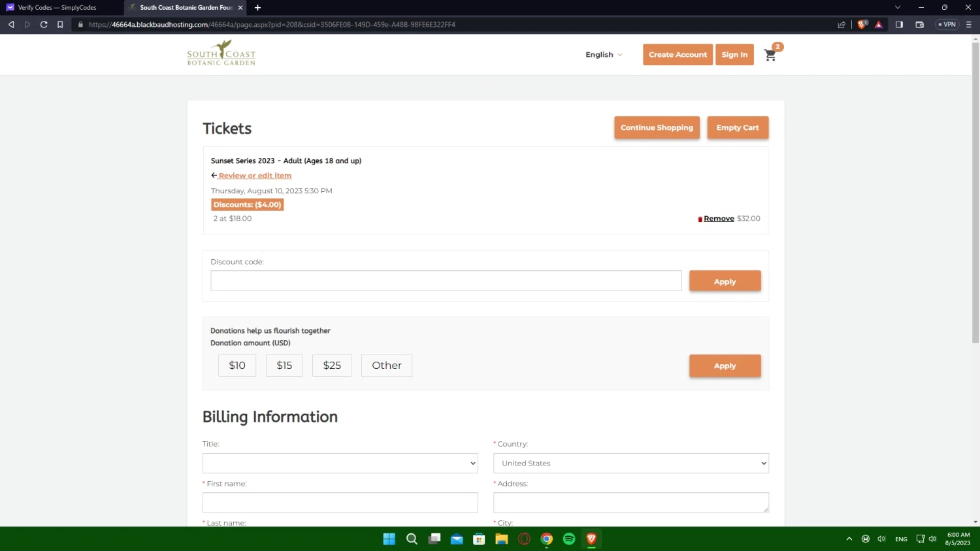The image size is (980, 551).
Task: Choose the Other donation amount
Action: [x=387, y=366]
